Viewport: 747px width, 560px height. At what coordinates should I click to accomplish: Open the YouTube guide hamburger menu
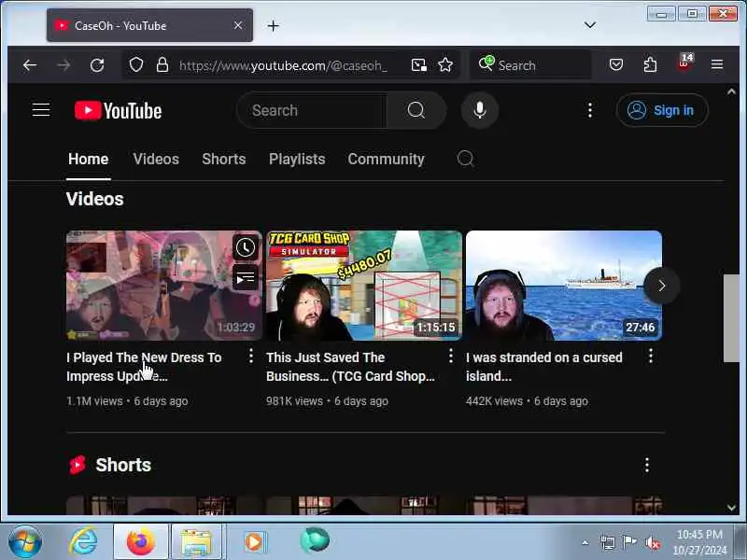tap(41, 110)
